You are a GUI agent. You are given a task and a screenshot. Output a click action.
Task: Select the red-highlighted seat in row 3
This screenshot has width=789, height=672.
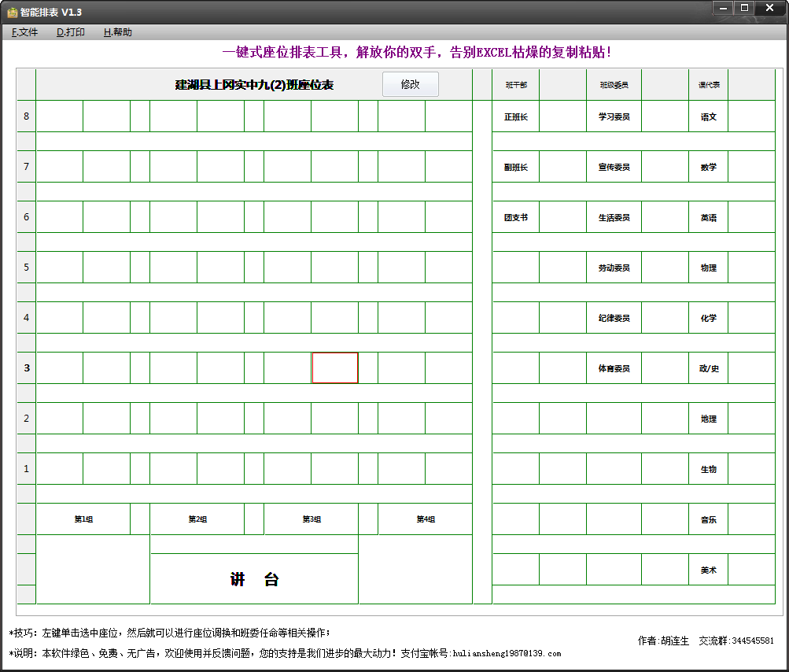pos(336,367)
